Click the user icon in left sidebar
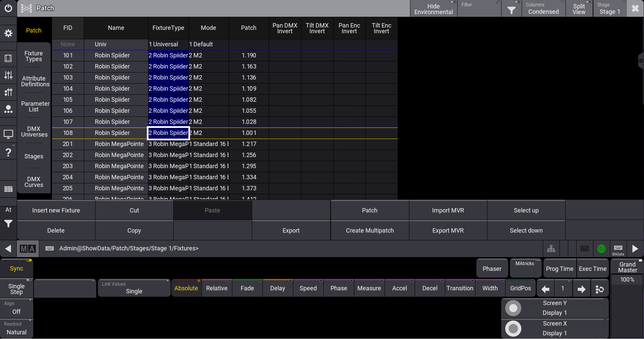 (x=8, y=109)
